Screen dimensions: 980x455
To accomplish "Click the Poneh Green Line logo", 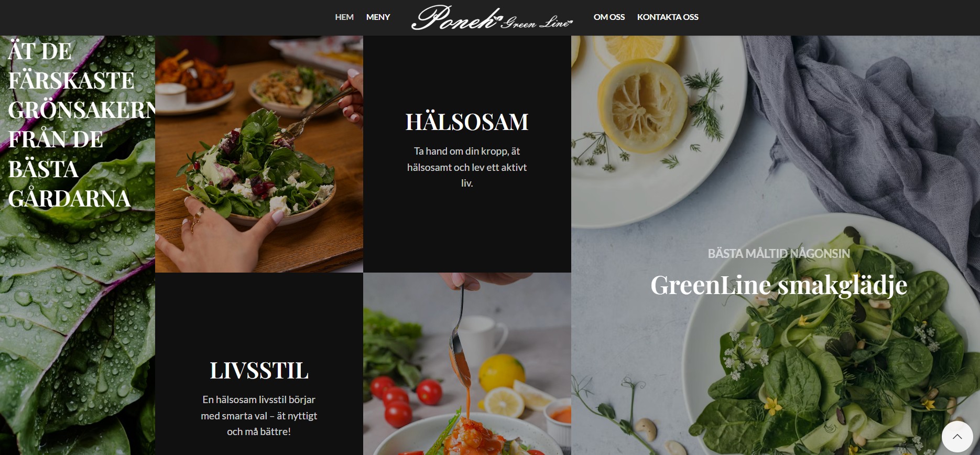I will tap(492, 17).
